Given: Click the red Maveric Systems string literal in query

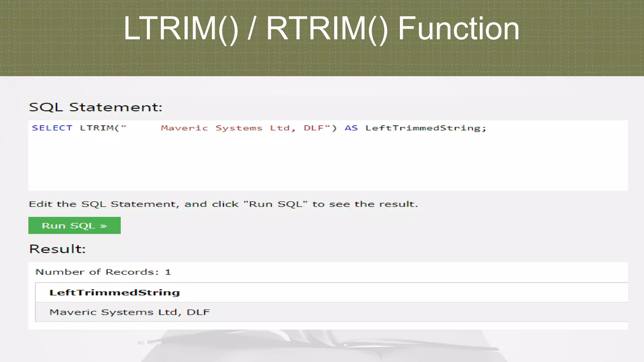Looking at the screenshot, I should (225, 128).
